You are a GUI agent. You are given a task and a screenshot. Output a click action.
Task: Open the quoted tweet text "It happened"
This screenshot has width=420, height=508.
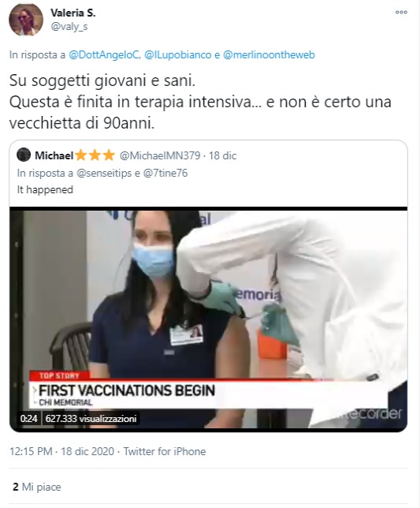pyautogui.click(x=45, y=189)
